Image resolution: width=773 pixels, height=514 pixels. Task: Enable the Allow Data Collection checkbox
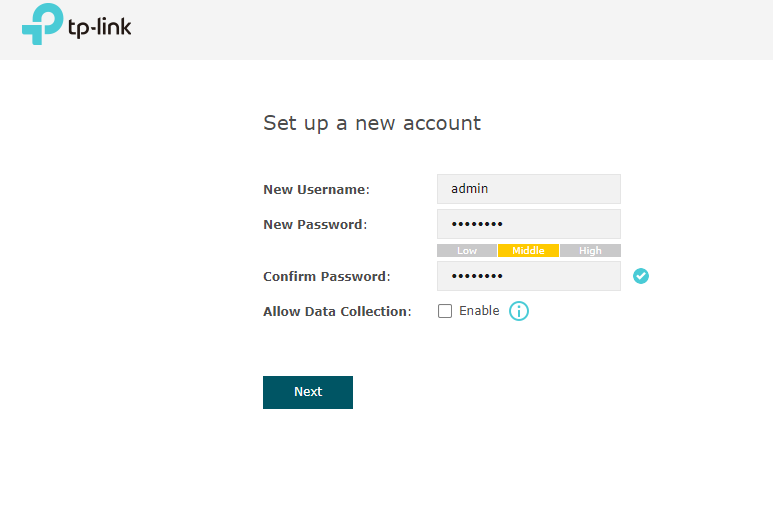coord(445,311)
